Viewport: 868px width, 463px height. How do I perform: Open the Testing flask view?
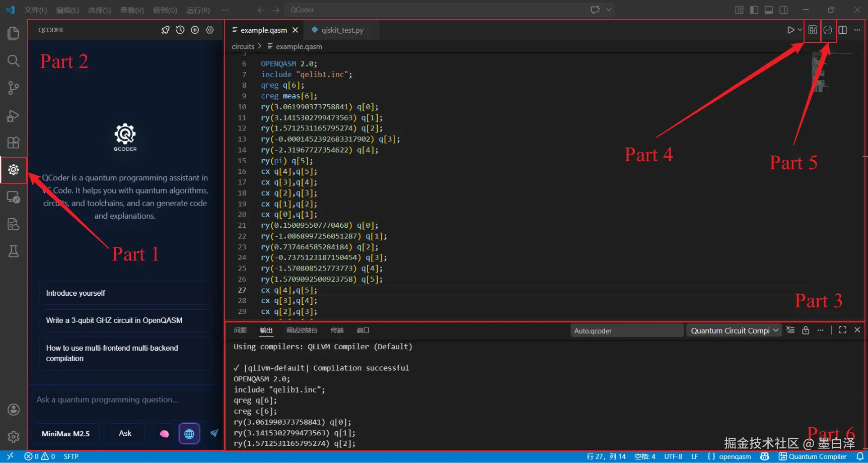[14, 251]
